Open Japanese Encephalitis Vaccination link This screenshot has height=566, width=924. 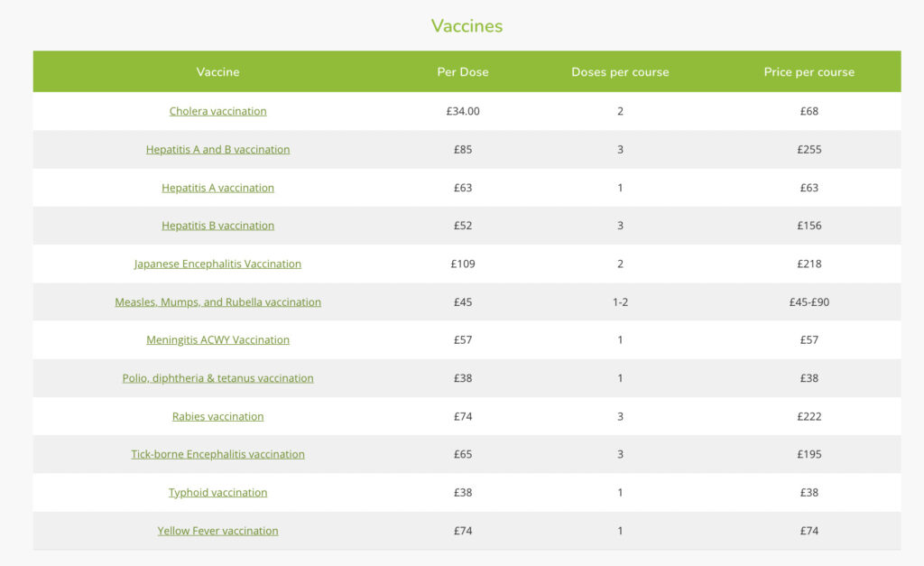(x=217, y=264)
